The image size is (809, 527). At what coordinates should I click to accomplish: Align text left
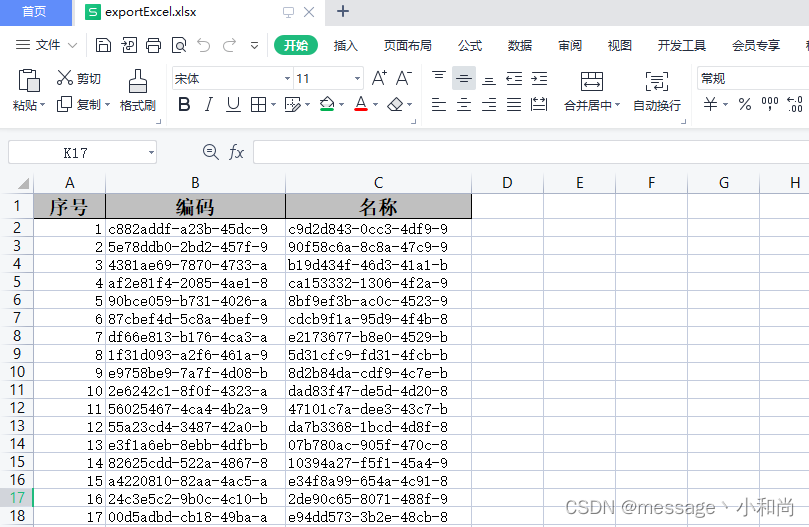pos(439,105)
